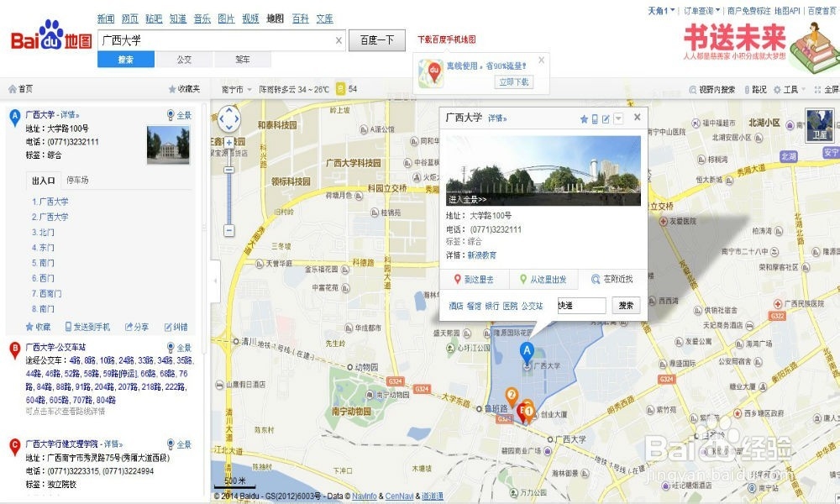Click the red B marker in results list
The image size is (840, 504).
pyautogui.click(x=15, y=351)
